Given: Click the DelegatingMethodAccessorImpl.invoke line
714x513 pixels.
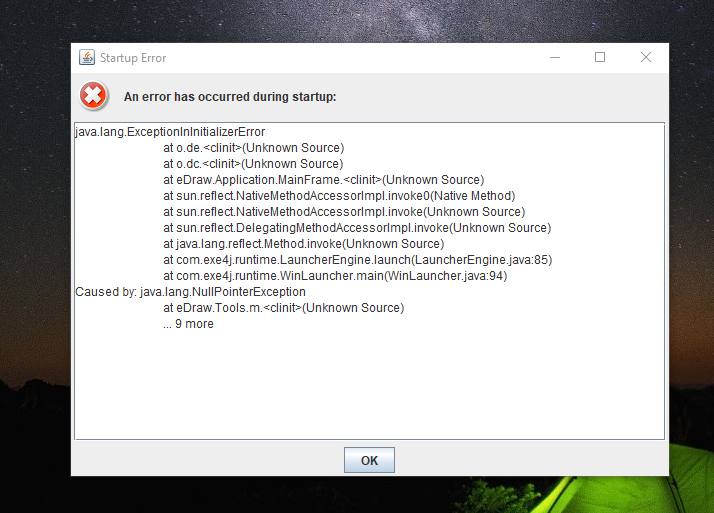Looking at the screenshot, I should pos(357,228).
